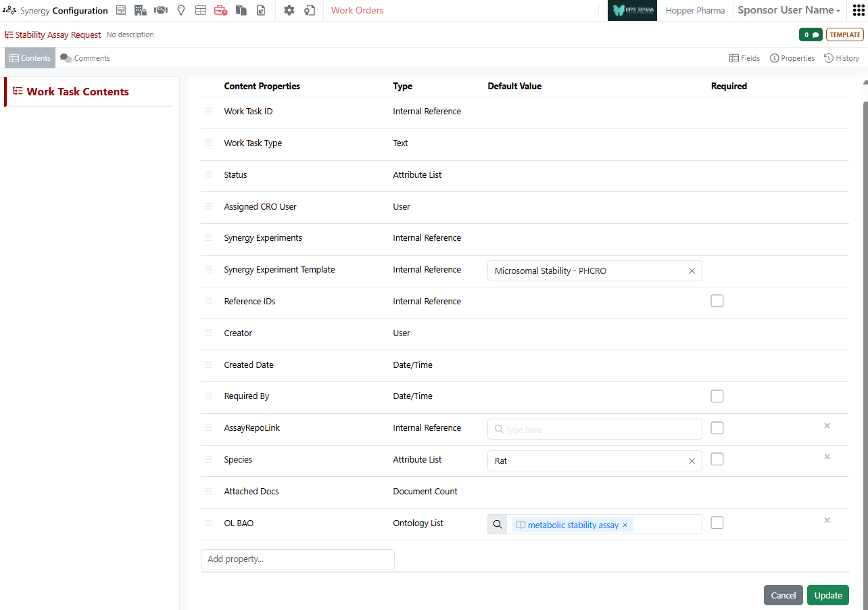
Task: Click the Update button
Action: pos(828,595)
